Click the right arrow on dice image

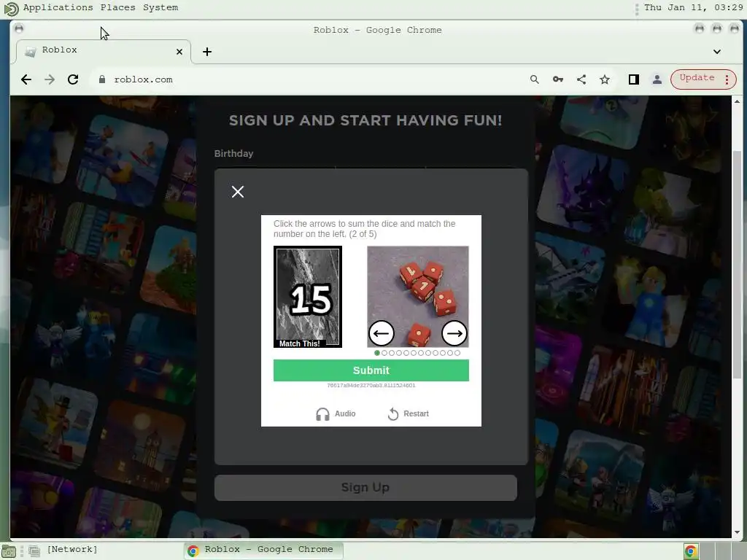[x=454, y=333]
